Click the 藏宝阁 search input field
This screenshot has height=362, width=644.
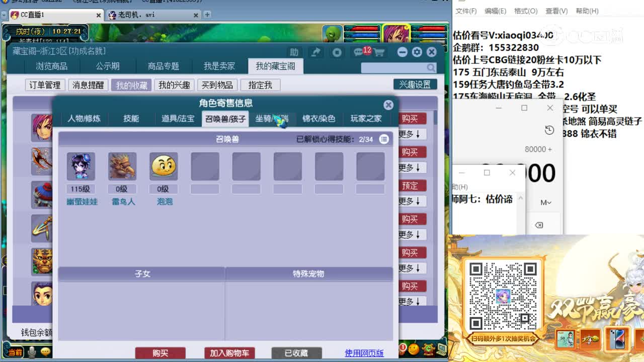[x=394, y=67]
